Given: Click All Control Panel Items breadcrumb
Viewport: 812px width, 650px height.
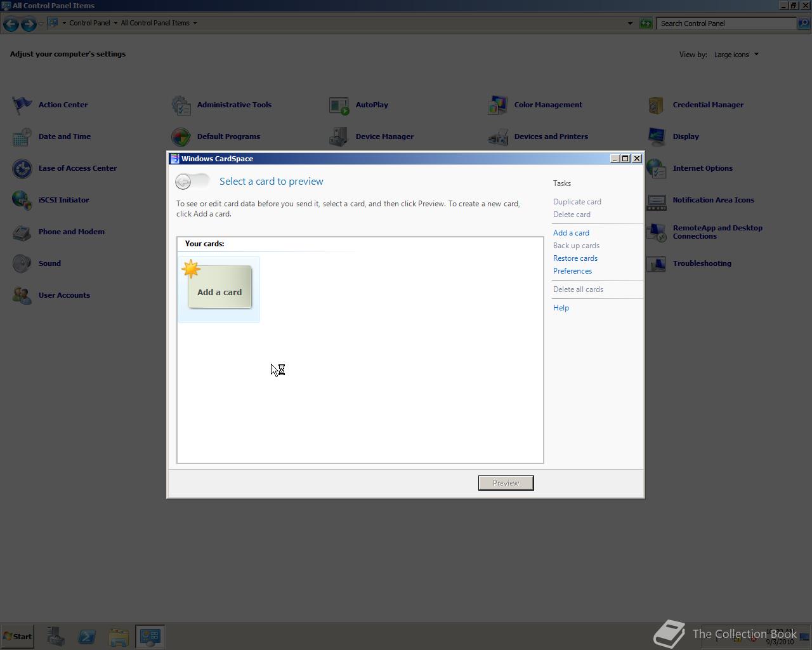Looking at the screenshot, I should point(155,23).
